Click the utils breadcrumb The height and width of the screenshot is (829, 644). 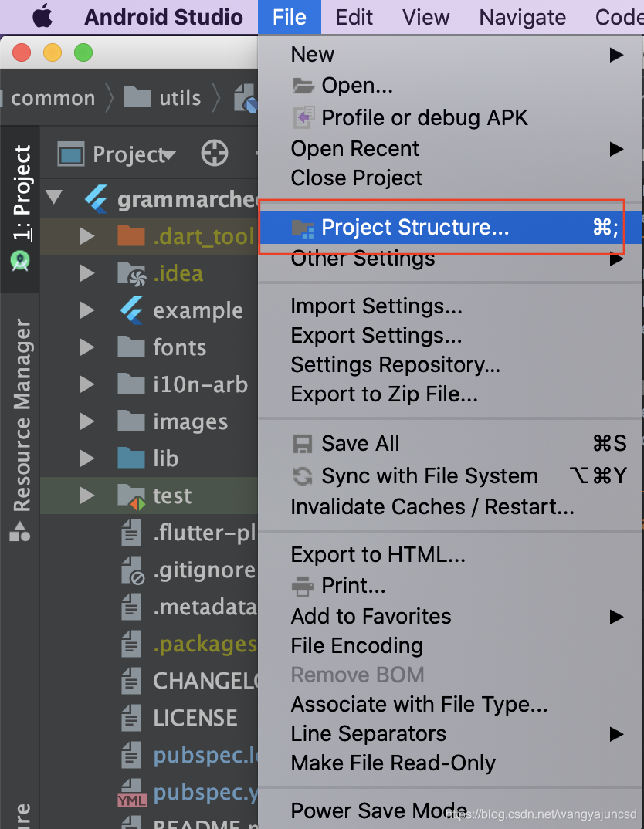click(x=180, y=98)
